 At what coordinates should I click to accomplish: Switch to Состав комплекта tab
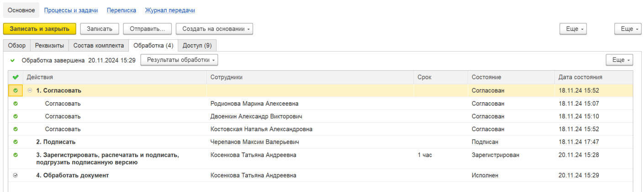[x=99, y=46]
